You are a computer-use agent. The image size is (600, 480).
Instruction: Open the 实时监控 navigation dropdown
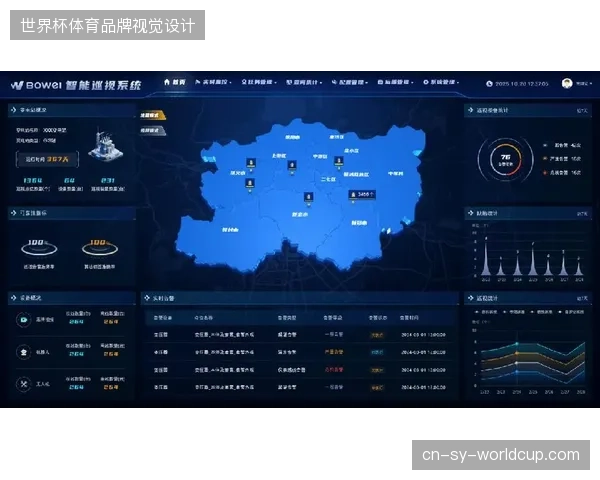click(x=213, y=82)
